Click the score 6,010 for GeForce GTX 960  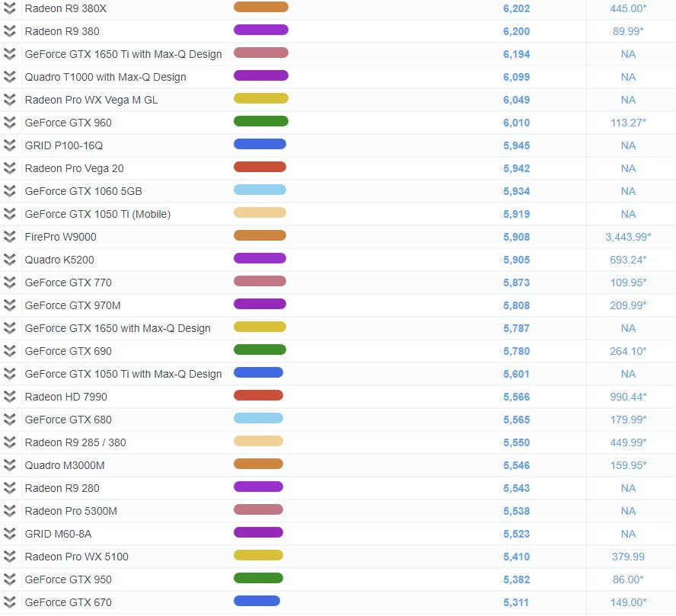516,123
